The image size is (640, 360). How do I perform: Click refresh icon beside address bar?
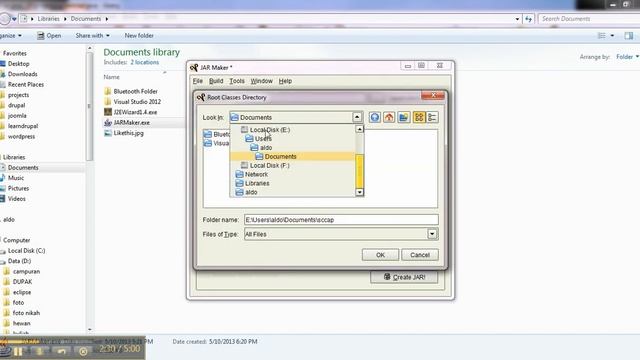click(x=529, y=19)
